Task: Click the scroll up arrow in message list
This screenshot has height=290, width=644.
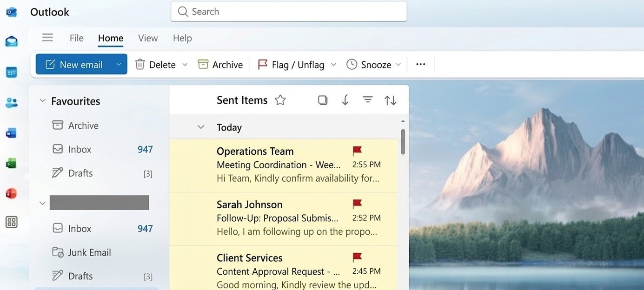Action: click(403, 122)
